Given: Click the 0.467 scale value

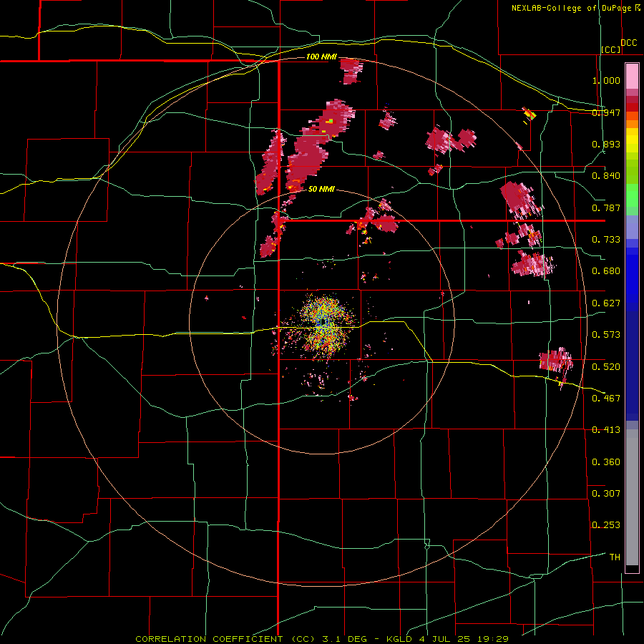Looking at the screenshot, I should (x=606, y=398).
